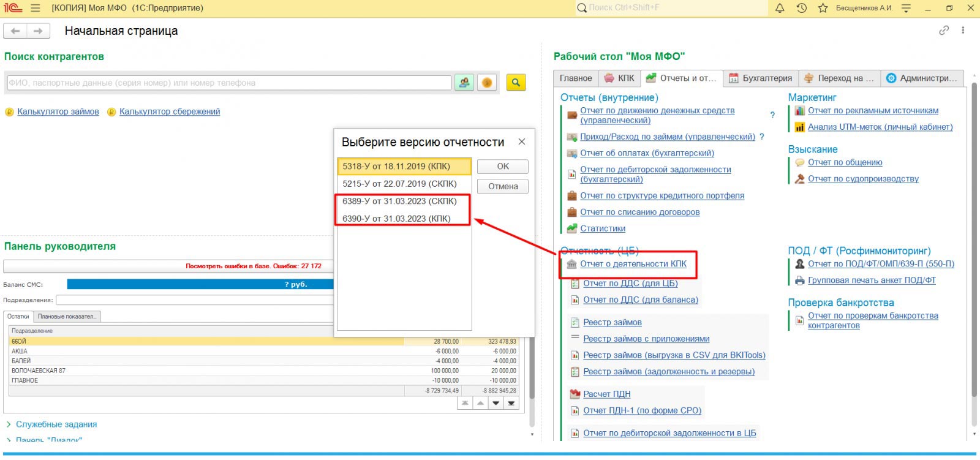The image size is (980, 460).
Task: Move down one row with the table down-arrow button
Action: (x=496, y=403)
